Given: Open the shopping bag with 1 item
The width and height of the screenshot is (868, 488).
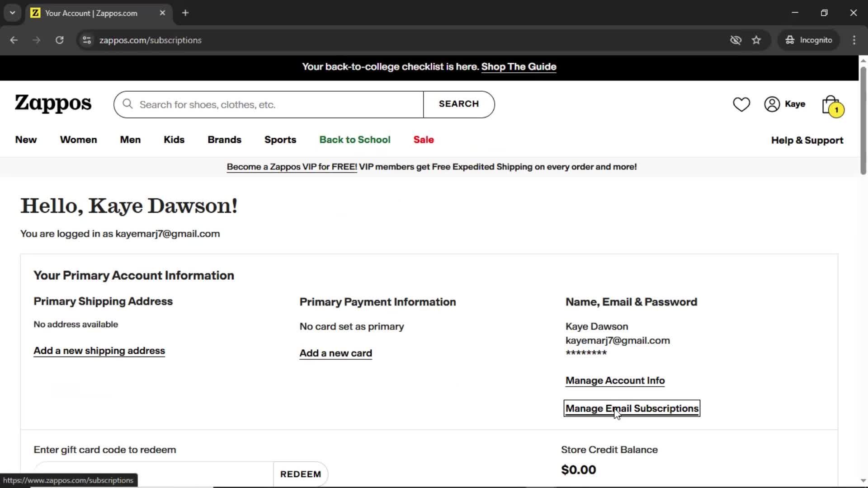Looking at the screenshot, I should (x=832, y=106).
